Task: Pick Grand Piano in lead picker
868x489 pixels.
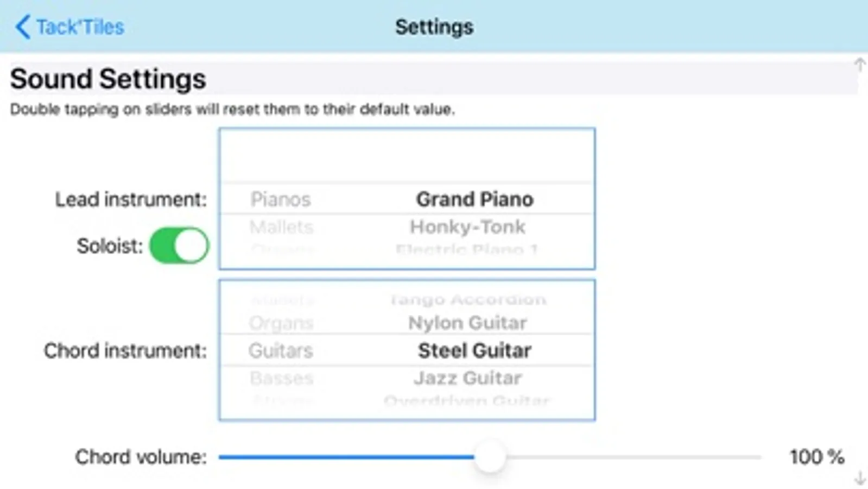Action: pos(474,199)
